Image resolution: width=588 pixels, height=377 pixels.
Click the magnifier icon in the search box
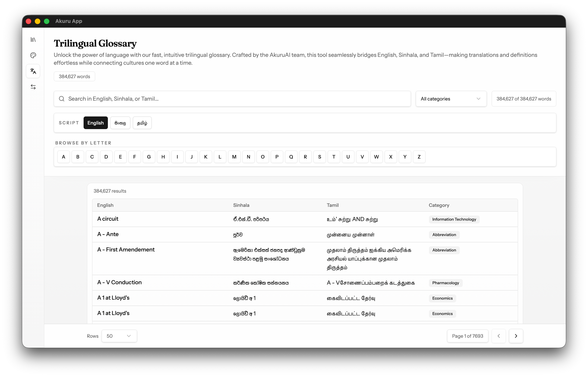tap(61, 99)
